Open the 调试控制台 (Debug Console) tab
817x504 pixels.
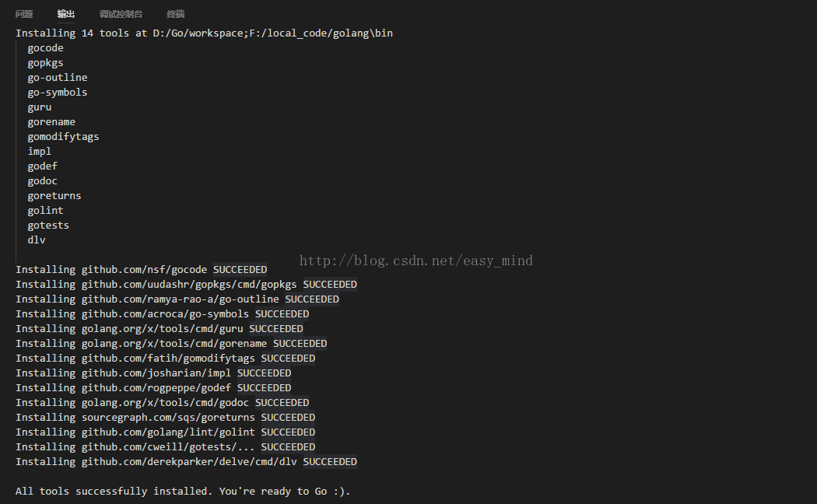point(121,14)
